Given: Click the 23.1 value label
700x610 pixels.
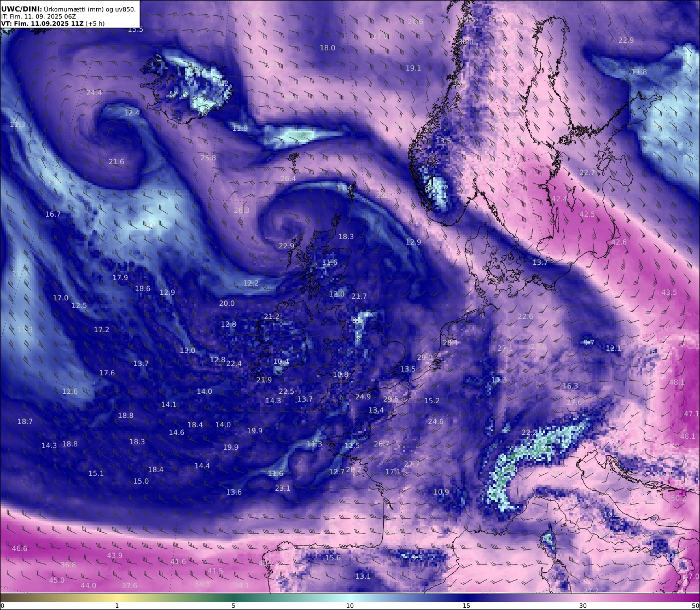Looking at the screenshot, I should pyautogui.click(x=283, y=488).
